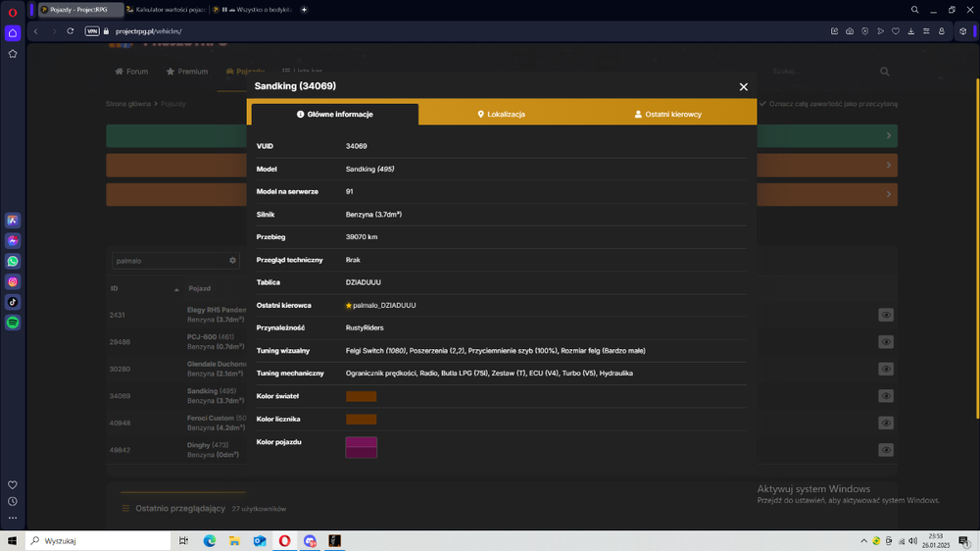This screenshot has width=980, height=551.
Task: Click the eye icon for vehicle 29486
Action: click(x=886, y=342)
